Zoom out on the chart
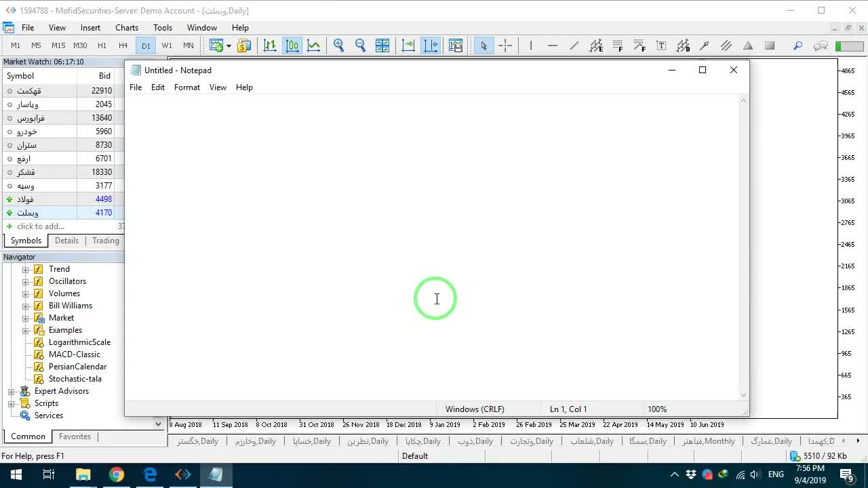This screenshot has width=868, height=488. tap(361, 45)
